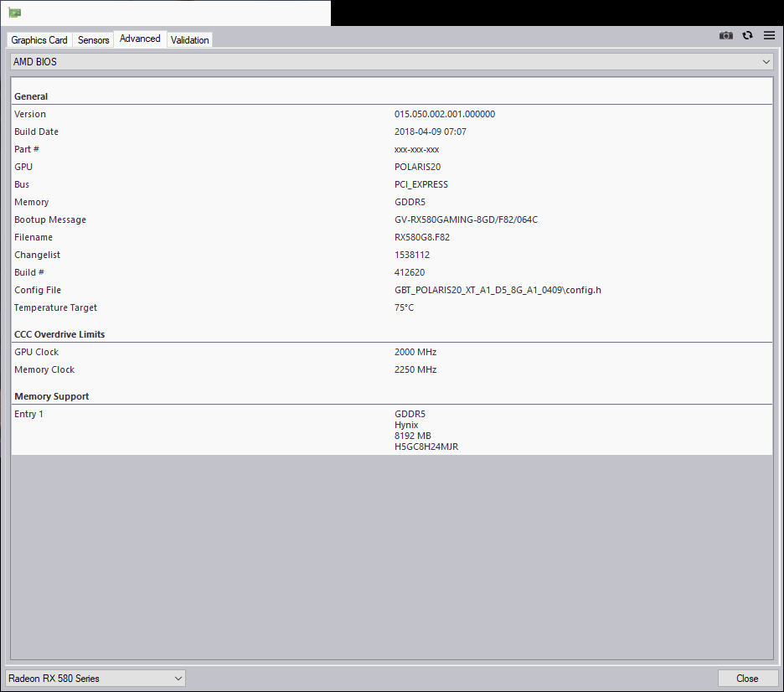Click the Build # row label
The image size is (784, 692).
[x=29, y=272]
